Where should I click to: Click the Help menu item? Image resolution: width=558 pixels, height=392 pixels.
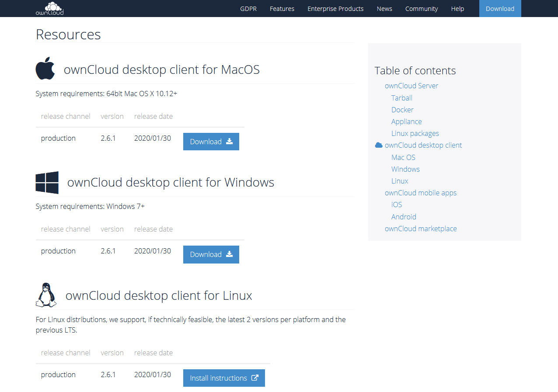click(x=457, y=9)
